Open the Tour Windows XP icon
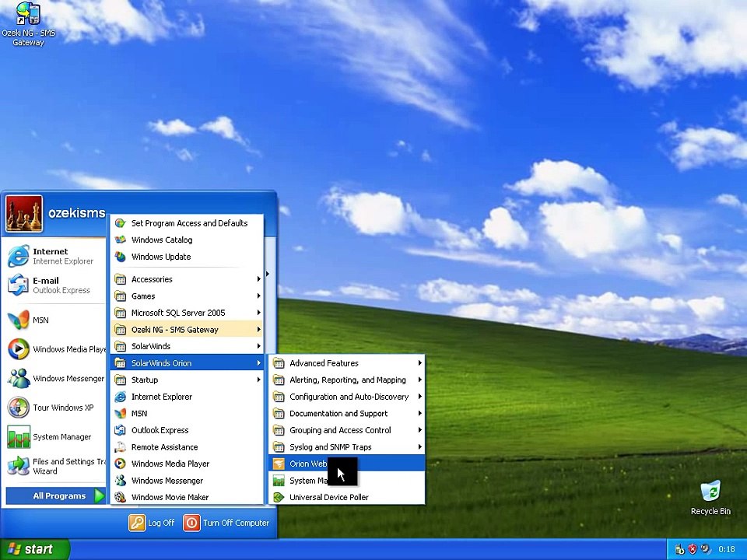747x560 pixels. point(18,408)
